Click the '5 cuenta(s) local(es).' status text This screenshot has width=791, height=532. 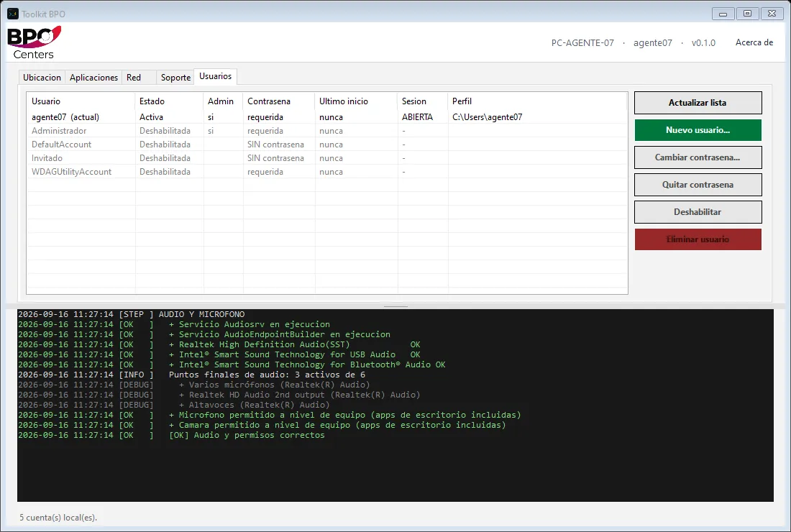click(58, 518)
